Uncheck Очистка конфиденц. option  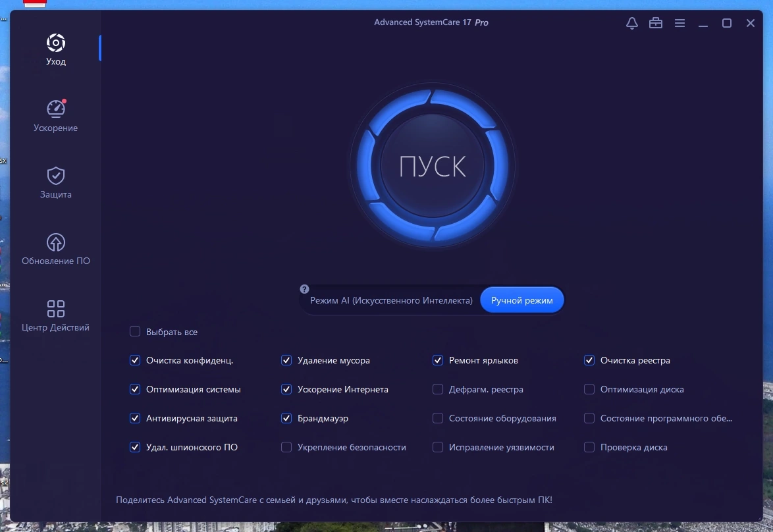click(x=135, y=360)
